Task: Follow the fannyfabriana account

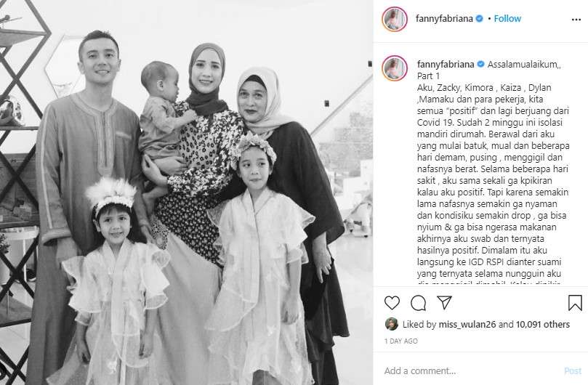Action: [507, 18]
